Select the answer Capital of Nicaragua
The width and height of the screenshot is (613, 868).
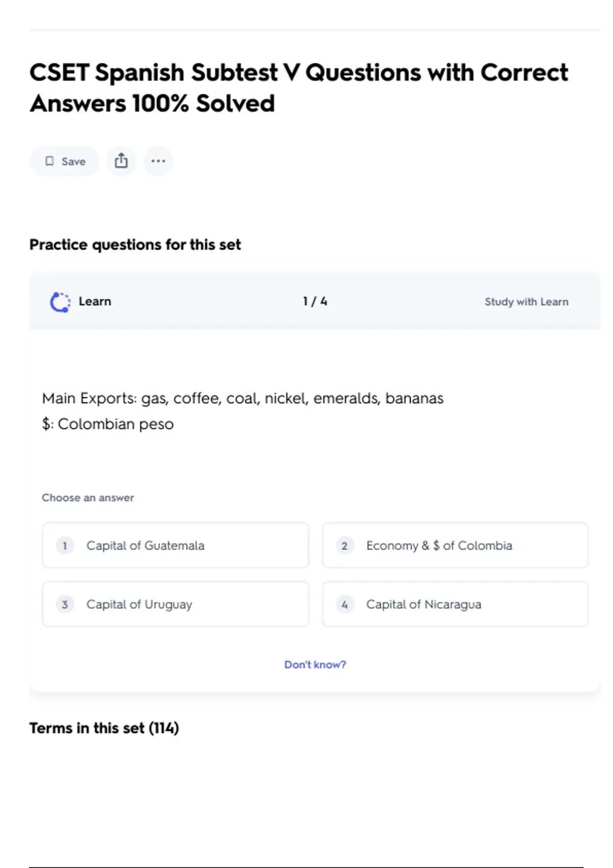click(455, 604)
